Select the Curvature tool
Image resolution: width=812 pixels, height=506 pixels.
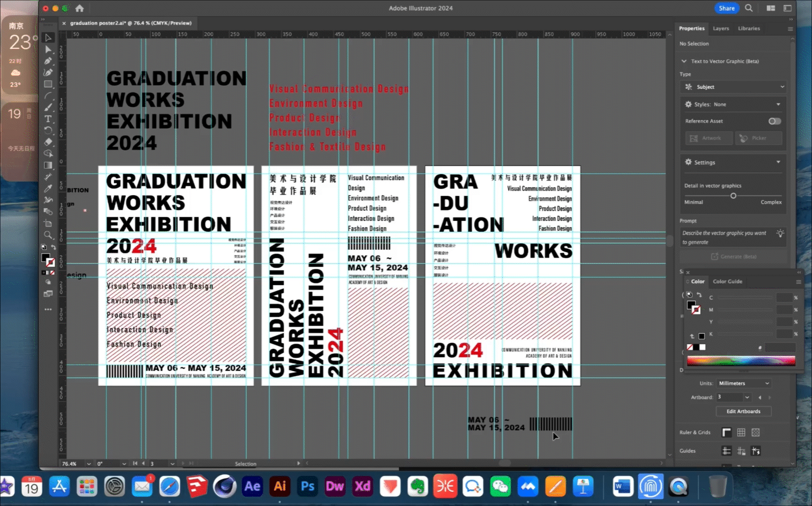tap(48, 72)
